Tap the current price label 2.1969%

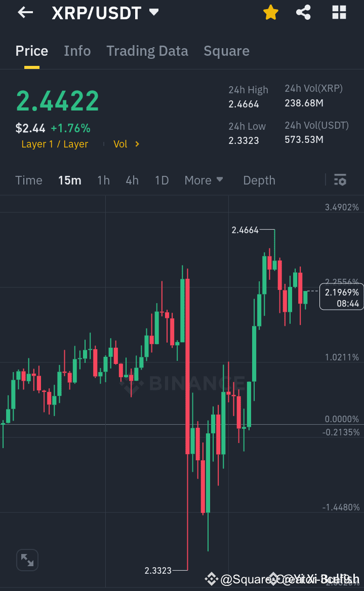341,296
